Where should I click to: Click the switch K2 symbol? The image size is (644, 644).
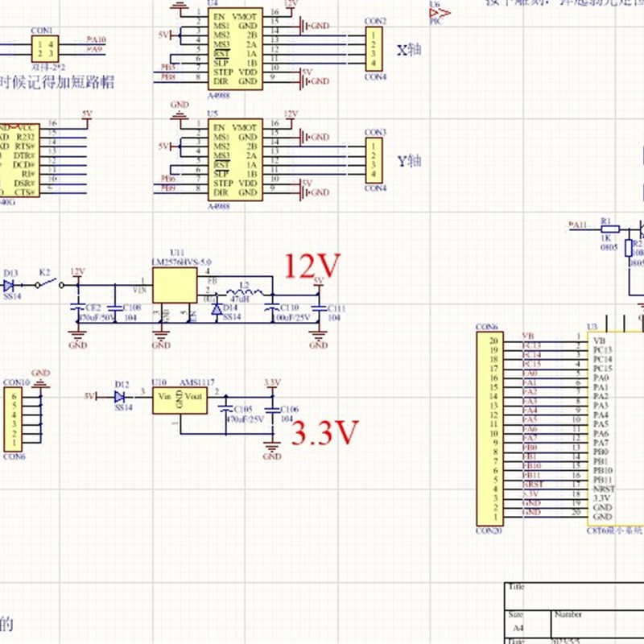pos(50,283)
